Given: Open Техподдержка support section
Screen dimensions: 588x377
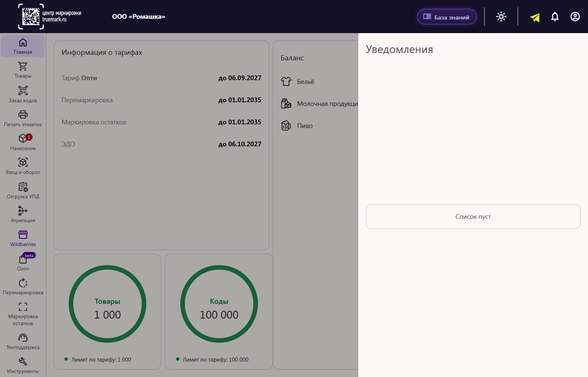Looking at the screenshot, I should pyautogui.click(x=23, y=341).
